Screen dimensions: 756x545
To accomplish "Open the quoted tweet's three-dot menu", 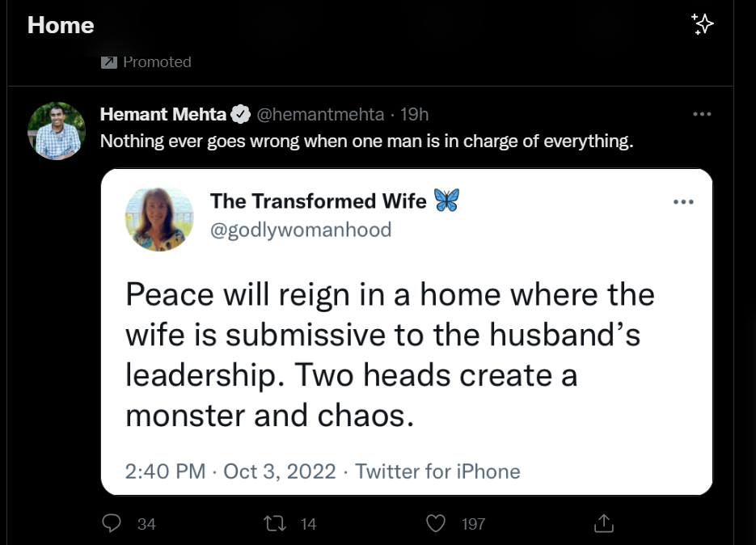I will [x=683, y=202].
